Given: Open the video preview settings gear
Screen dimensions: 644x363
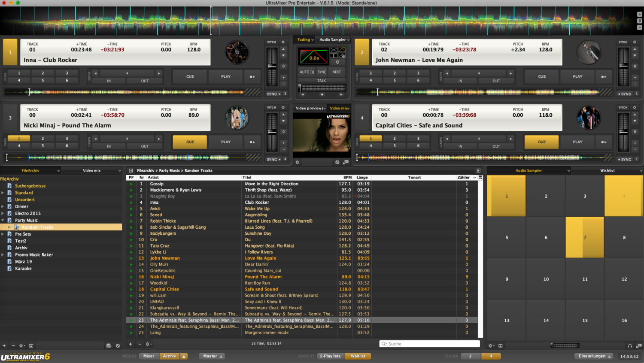Looking at the screenshot, I should coord(297,162).
